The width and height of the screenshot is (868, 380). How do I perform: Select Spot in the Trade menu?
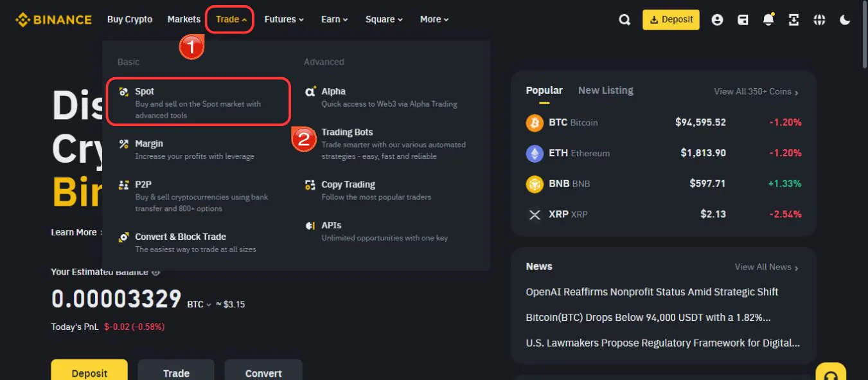[199, 102]
